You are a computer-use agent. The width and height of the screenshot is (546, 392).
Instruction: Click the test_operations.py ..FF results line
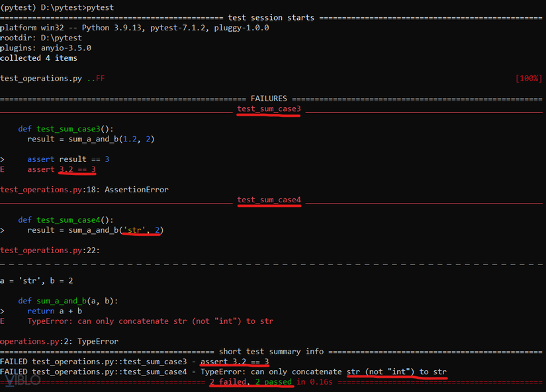click(53, 78)
